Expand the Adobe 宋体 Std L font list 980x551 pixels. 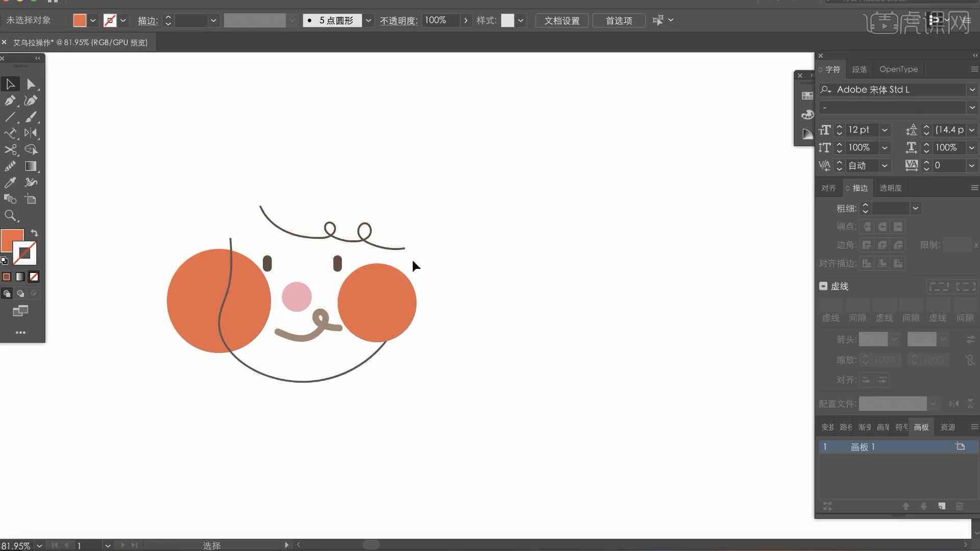click(x=972, y=89)
